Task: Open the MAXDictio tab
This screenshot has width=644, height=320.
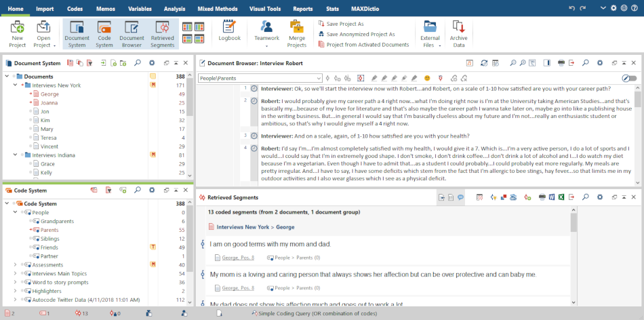Action: [x=365, y=9]
